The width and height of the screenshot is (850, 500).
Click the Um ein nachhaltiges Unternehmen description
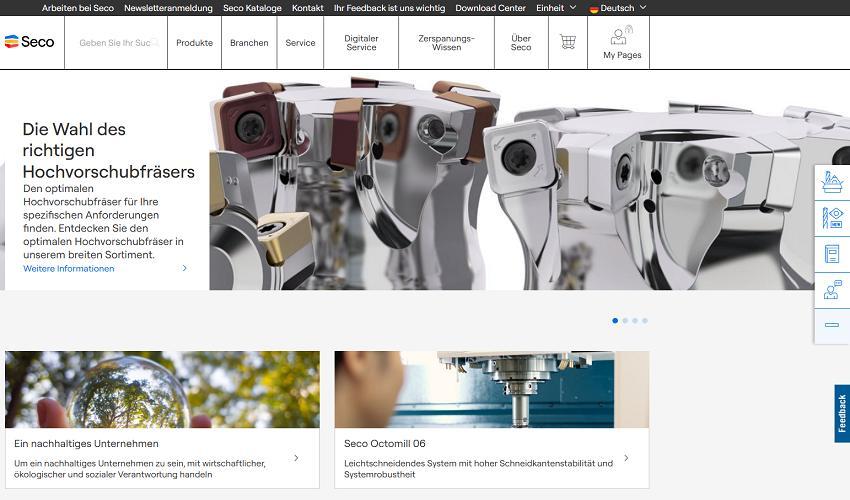[x=140, y=469]
